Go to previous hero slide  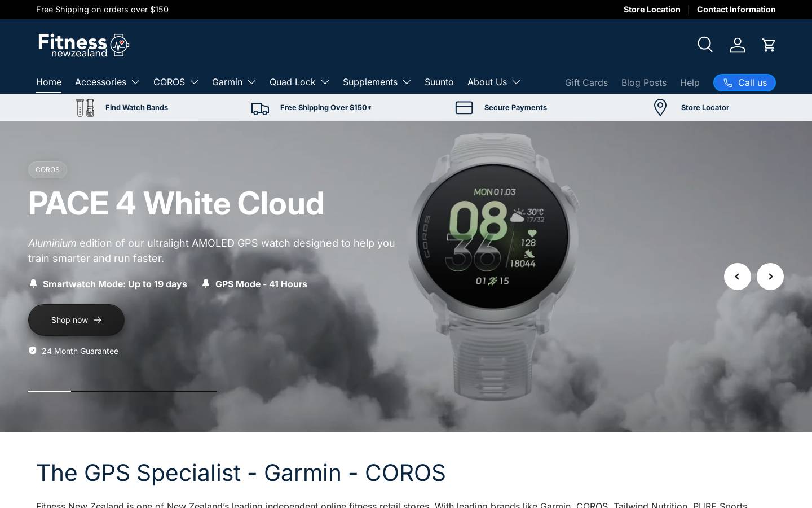pos(738,277)
